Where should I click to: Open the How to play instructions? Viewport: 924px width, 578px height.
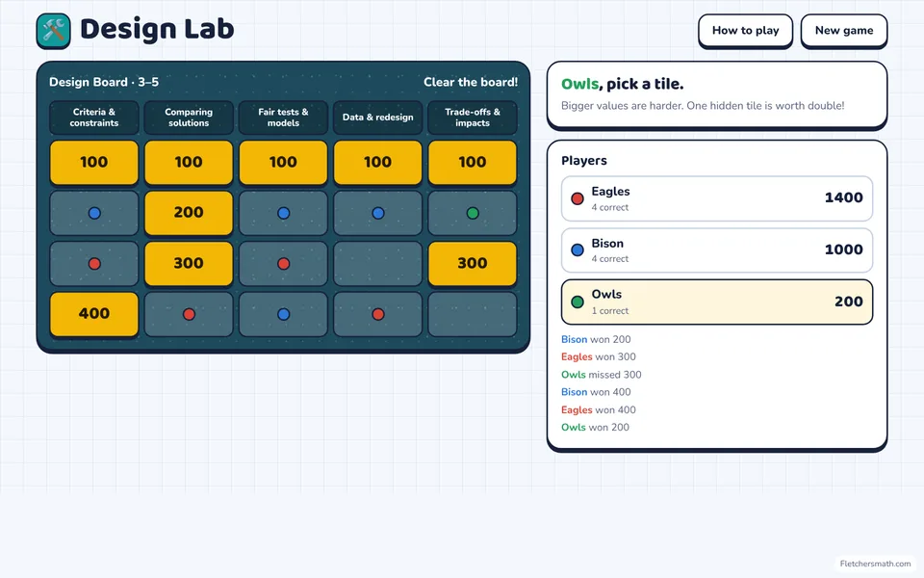pyautogui.click(x=745, y=31)
